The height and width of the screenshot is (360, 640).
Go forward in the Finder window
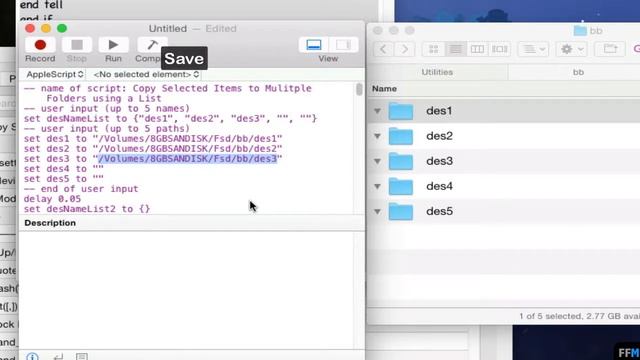point(404,49)
